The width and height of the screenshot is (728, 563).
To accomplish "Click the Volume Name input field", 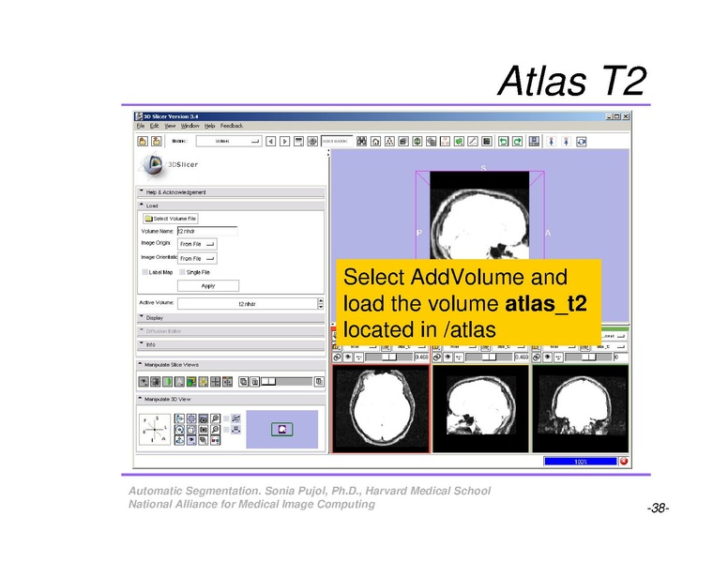I will click(x=207, y=231).
